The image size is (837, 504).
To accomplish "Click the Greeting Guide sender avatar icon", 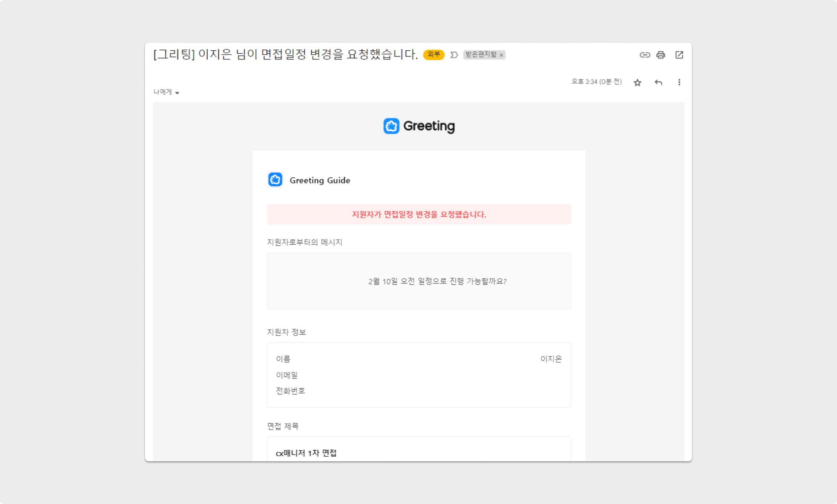I will [275, 180].
